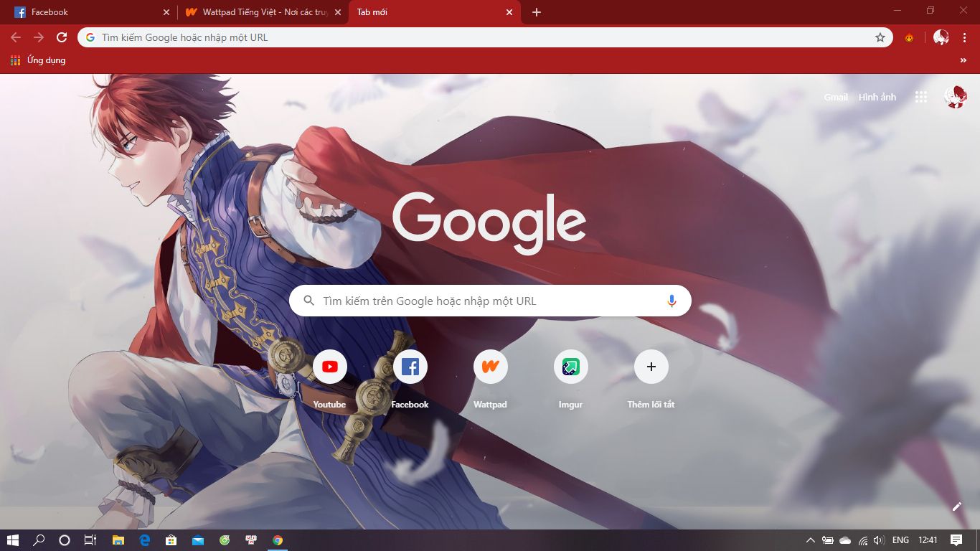This screenshot has width=980, height=551.
Task: Close the Tab mới tab
Action: [509, 12]
